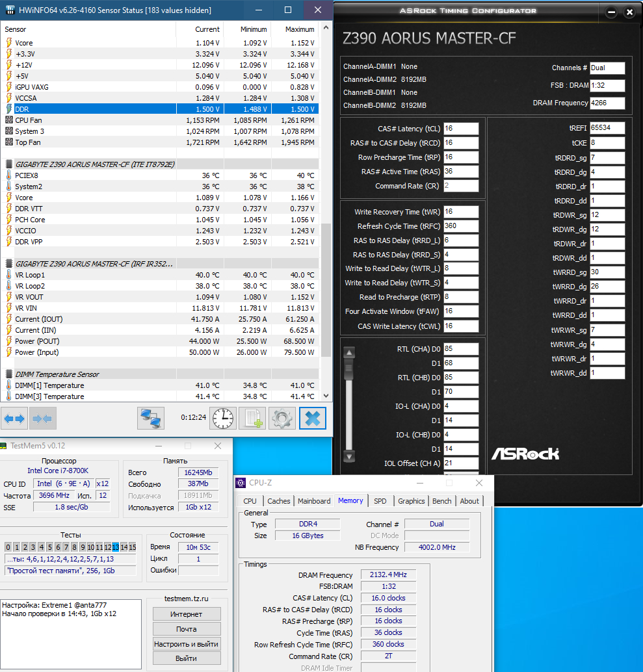
Task: Open the CPU tab in CPU-Z
Action: [x=250, y=501]
